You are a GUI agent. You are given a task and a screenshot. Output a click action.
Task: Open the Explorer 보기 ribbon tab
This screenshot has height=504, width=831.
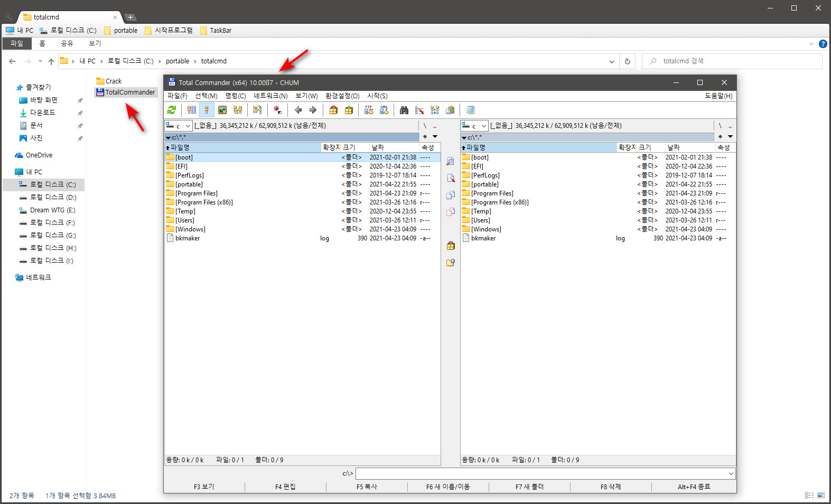(95, 43)
